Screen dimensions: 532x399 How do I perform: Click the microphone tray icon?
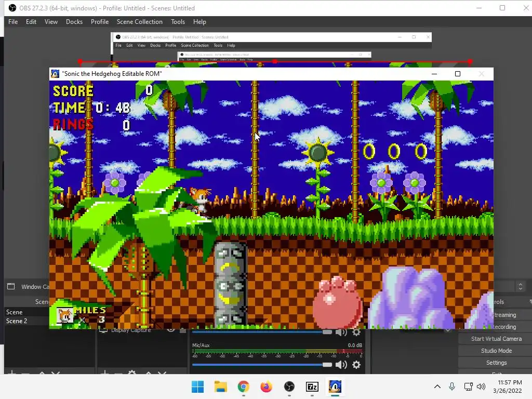452,387
